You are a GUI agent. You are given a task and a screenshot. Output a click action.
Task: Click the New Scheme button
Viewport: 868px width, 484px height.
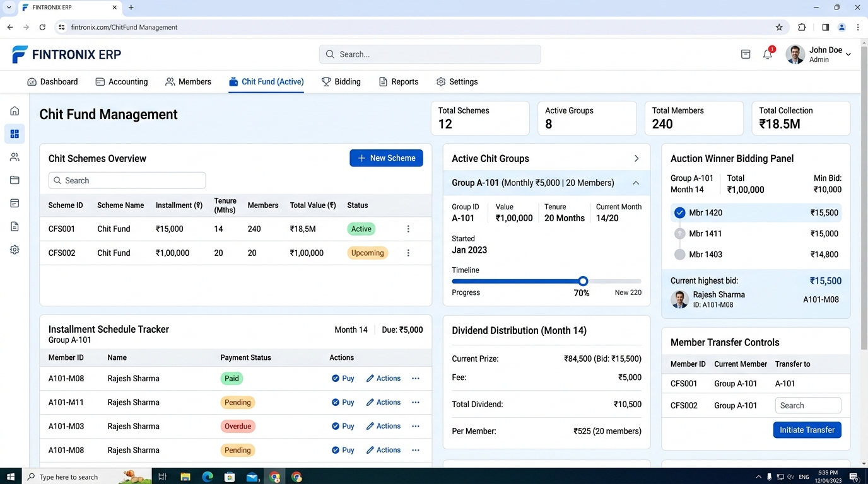point(386,158)
